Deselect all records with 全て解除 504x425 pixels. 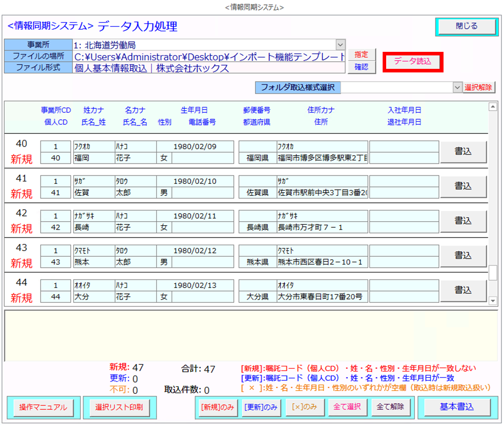[390, 407]
